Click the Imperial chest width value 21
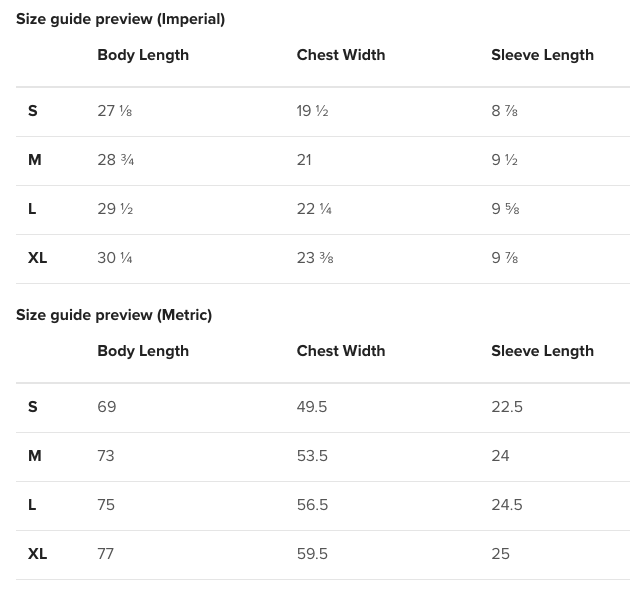630x600 pixels. pos(304,160)
